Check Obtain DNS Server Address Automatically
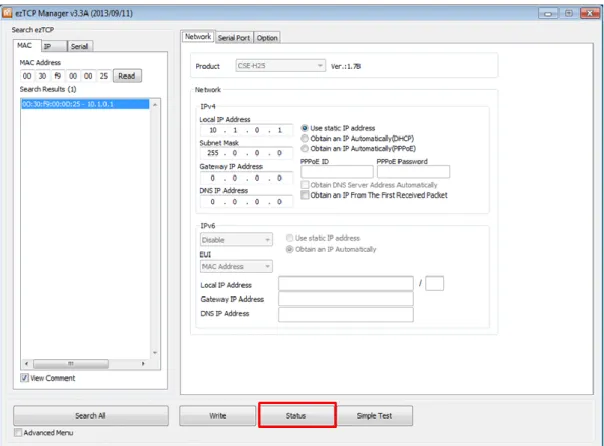Image resolution: width=604 pixels, height=446 pixels. pos(305,185)
